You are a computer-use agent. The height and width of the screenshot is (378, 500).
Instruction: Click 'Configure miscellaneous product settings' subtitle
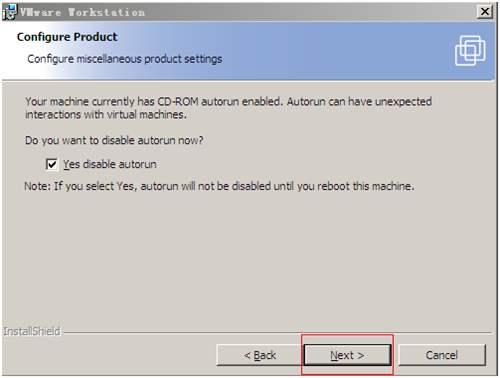[x=125, y=59]
